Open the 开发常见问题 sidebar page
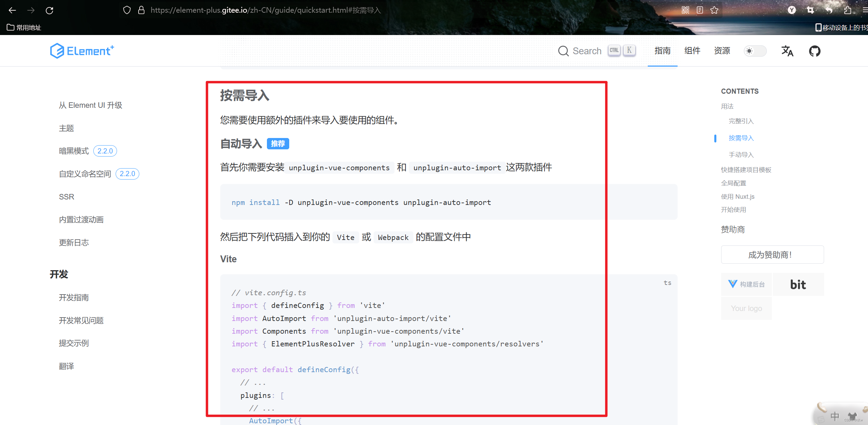This screenshot has height=425, width=868. (x=81, y=320)
